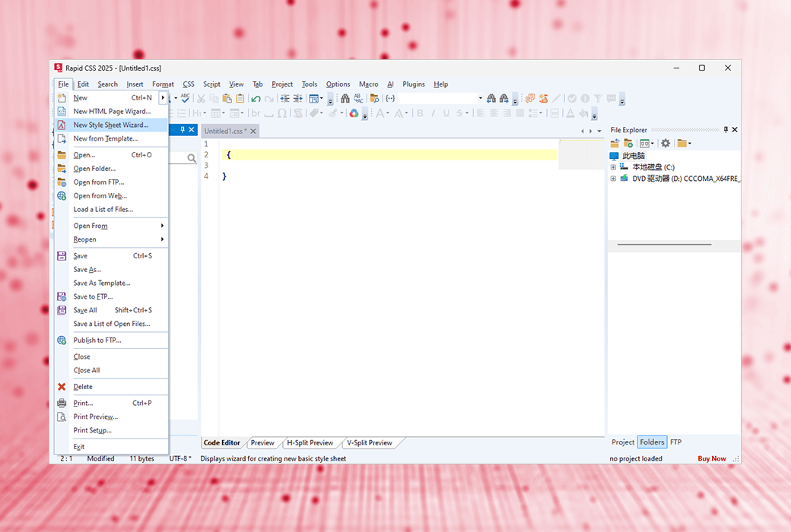Image resolution: width=791 pixels, height=532 pixels.
Task: Switch to H-Split Preview tab
Action: [310, 443]
